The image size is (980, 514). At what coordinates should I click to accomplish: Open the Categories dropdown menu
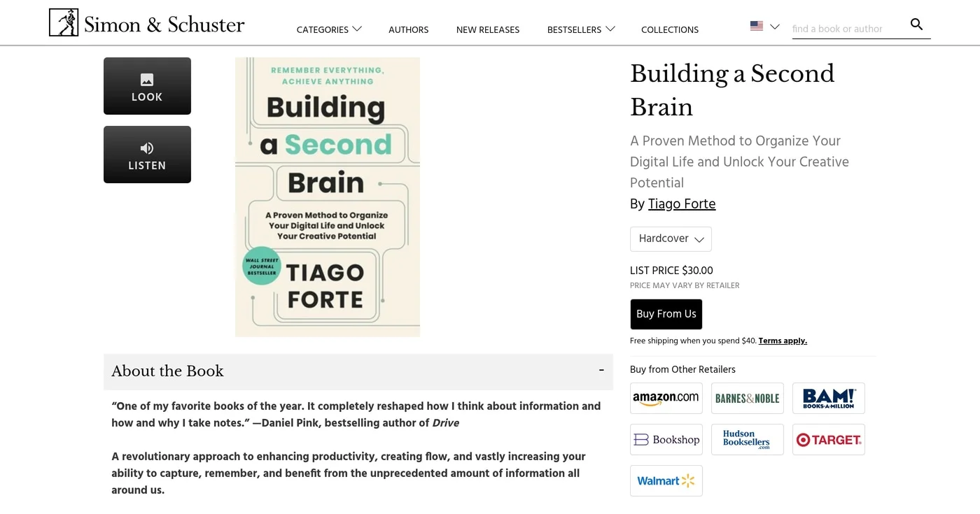pos(329,29)
